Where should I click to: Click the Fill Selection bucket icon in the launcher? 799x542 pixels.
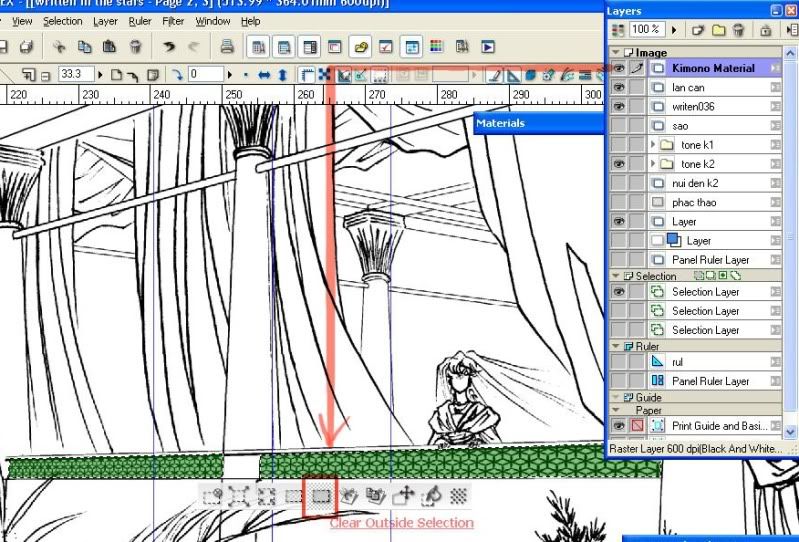pos(433,496)
